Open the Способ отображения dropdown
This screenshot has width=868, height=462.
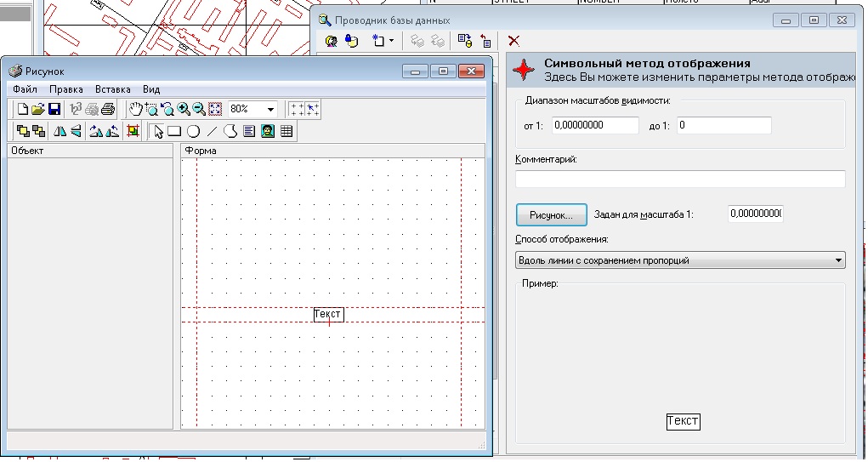(680, 260)
